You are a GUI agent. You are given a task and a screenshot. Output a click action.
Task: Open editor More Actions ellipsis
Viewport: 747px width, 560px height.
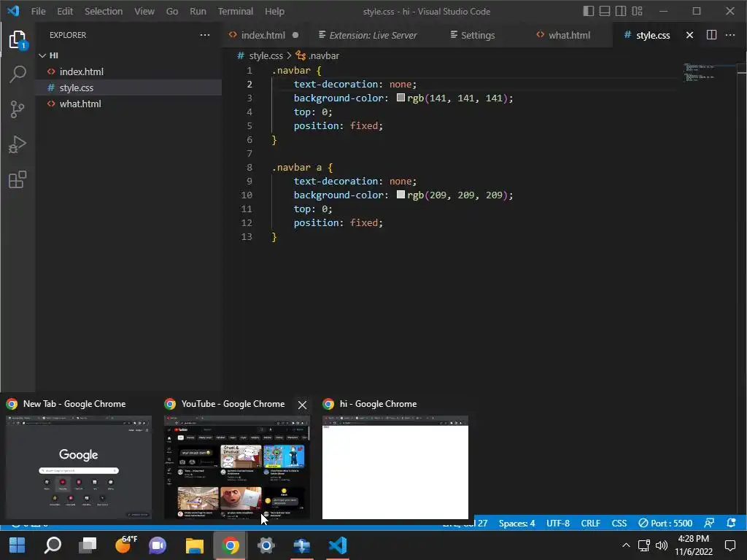(729, 35)
